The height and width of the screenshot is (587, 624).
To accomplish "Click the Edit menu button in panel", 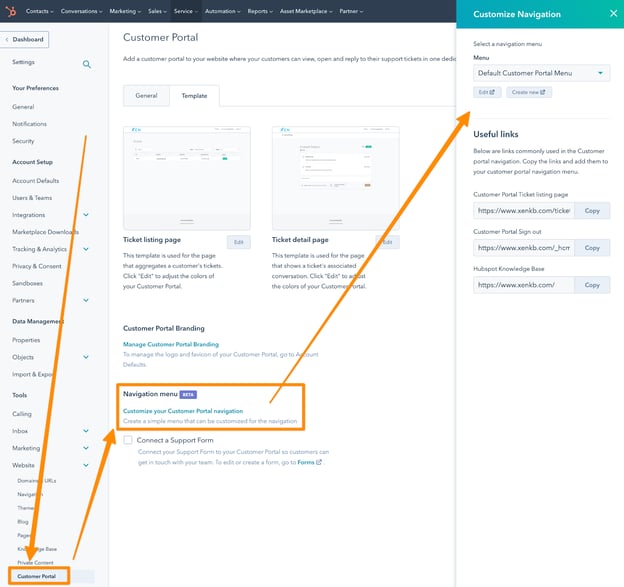I will [x=487, y=92].
